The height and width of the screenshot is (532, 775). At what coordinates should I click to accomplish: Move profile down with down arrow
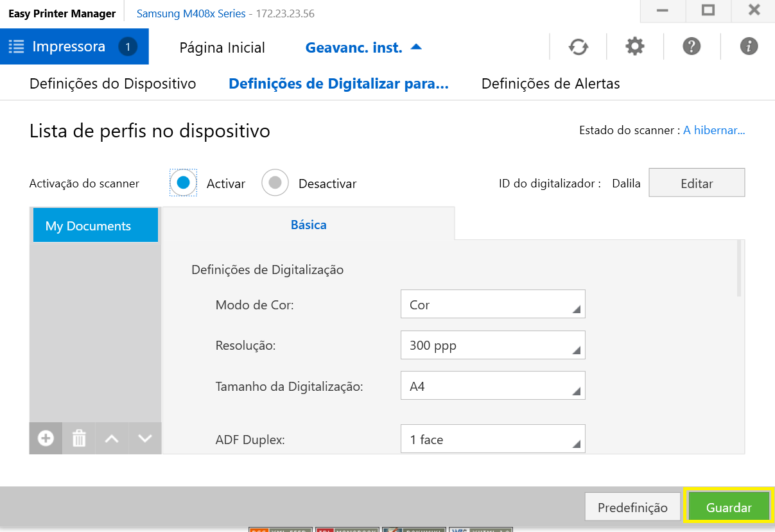(x=145, y=438)
